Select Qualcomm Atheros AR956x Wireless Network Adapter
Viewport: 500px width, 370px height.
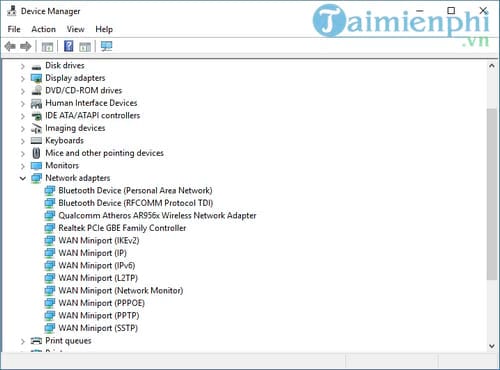click(157, 216)
